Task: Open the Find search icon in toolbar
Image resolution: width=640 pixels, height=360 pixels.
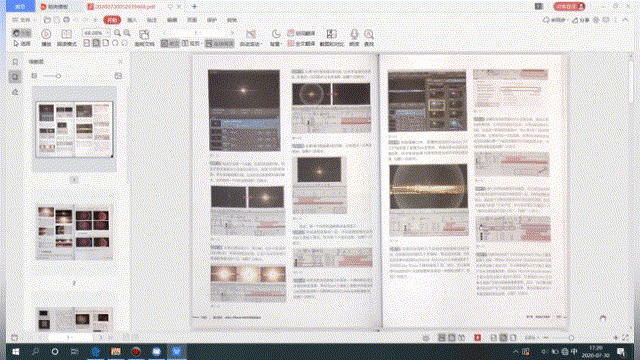Action: 369,34
